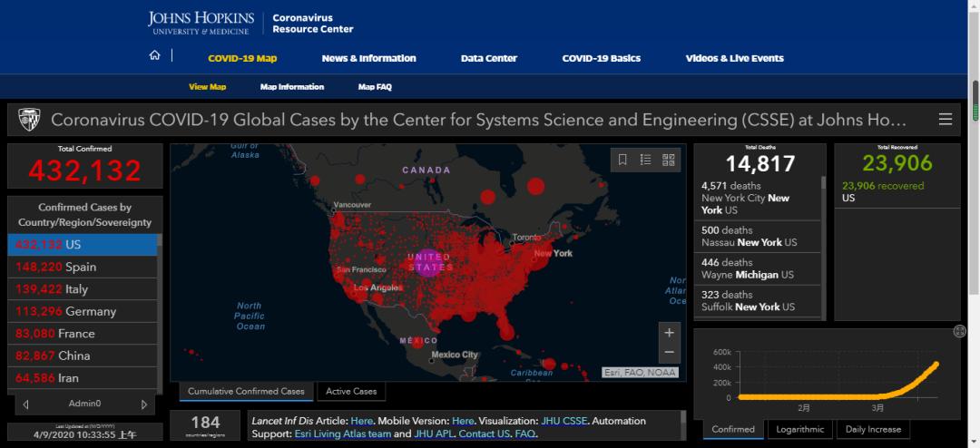Click the Johns Hopkins shield logo icon
This screenshot has height=448, width=980.
29,119
